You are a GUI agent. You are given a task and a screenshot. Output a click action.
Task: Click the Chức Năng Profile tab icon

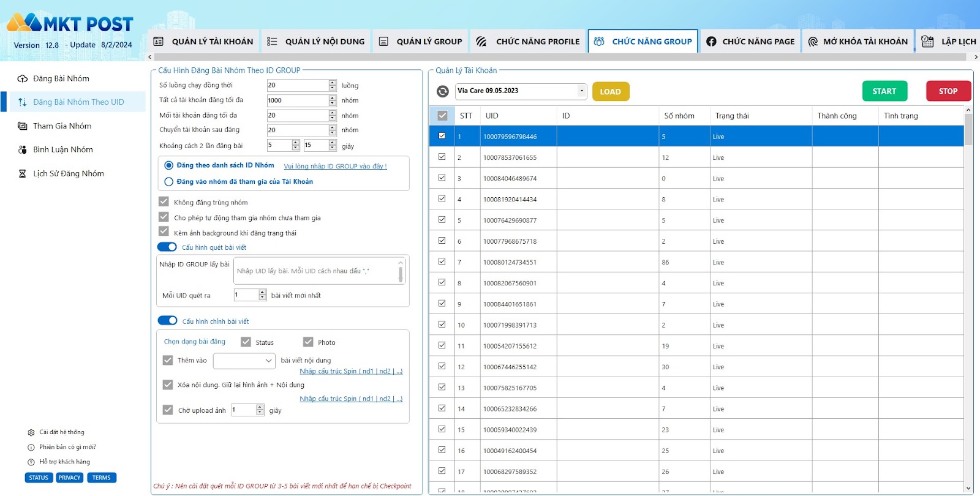[481, 42]
